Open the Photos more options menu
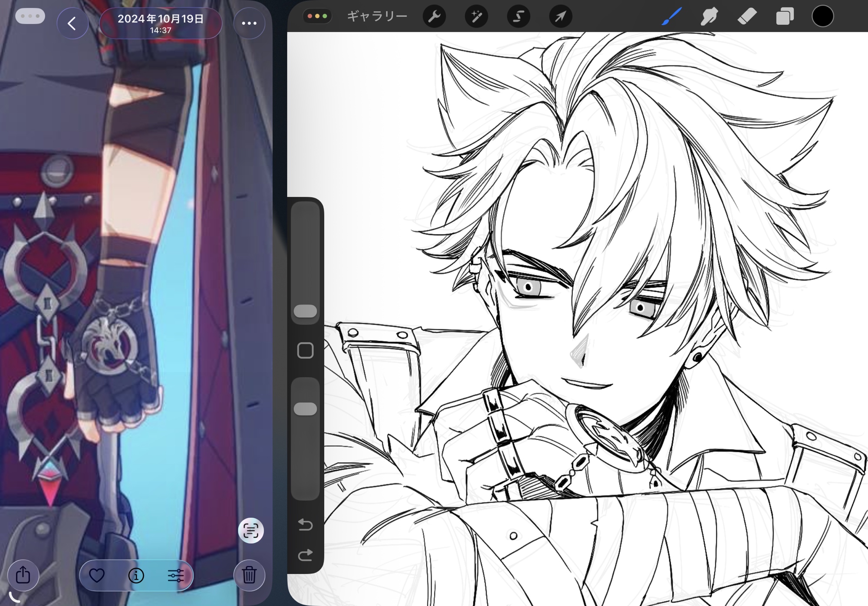 pos(249,23)
